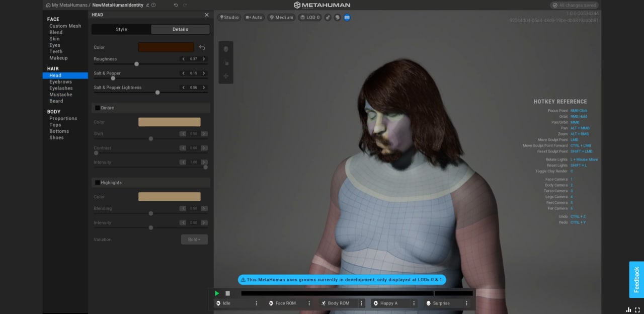Open options menu for Surprise animation
Image resolution: width=644 pixels, height=314 pixels.
point(466,303)
